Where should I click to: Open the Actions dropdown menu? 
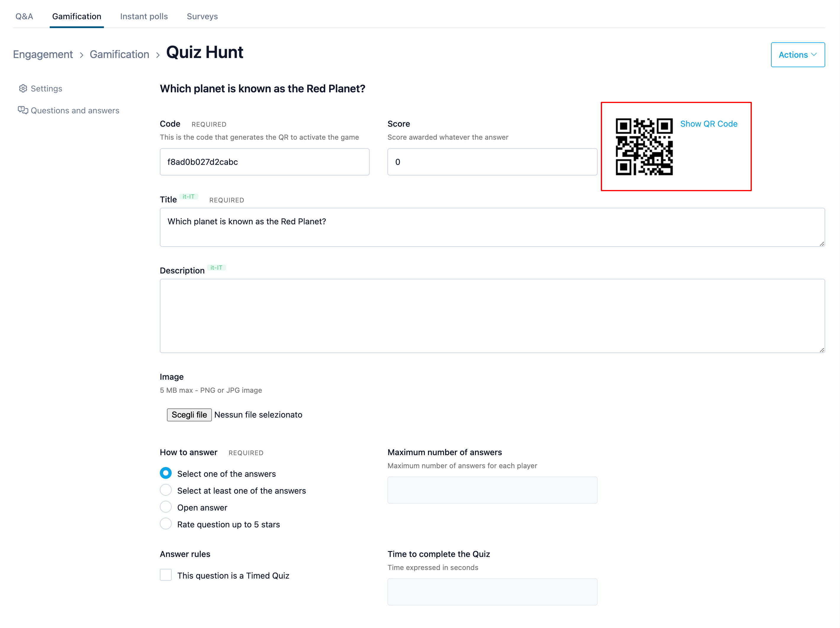point(797,55)
